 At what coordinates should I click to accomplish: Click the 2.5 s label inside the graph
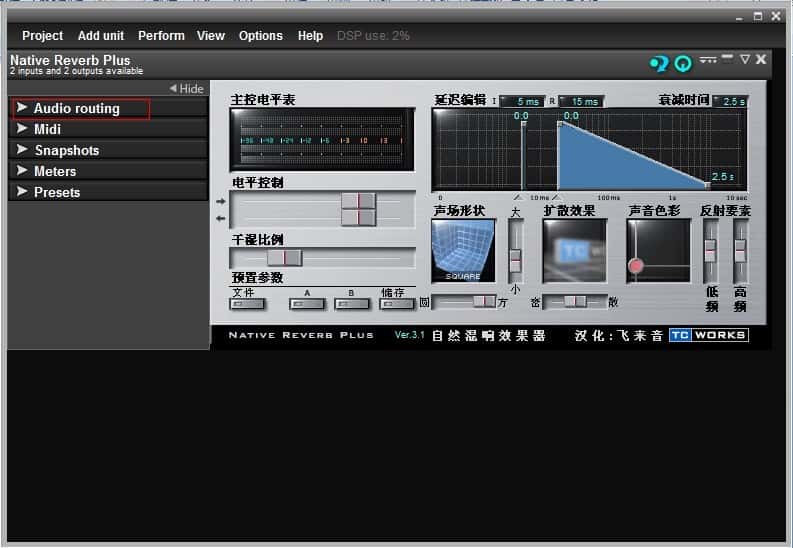(x=722, y=176)
